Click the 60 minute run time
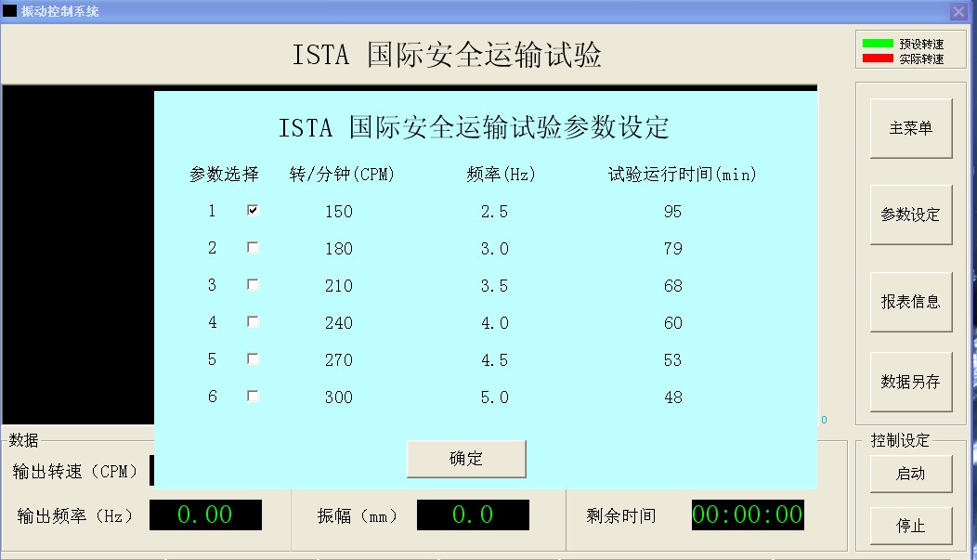The width and height of the screenshot is (977, 560). (x=673, y=323)
